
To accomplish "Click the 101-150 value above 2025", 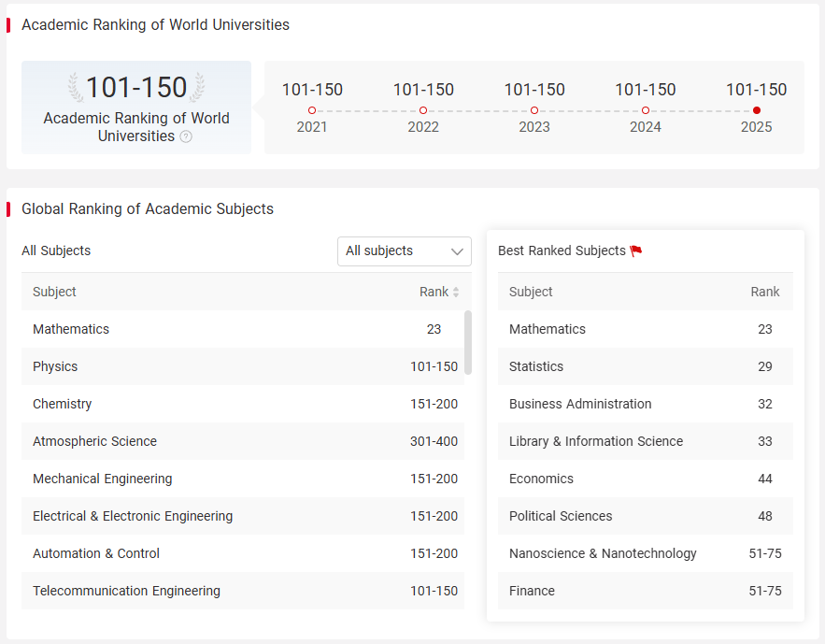I will pyautogui.click(x=757, y=90).
